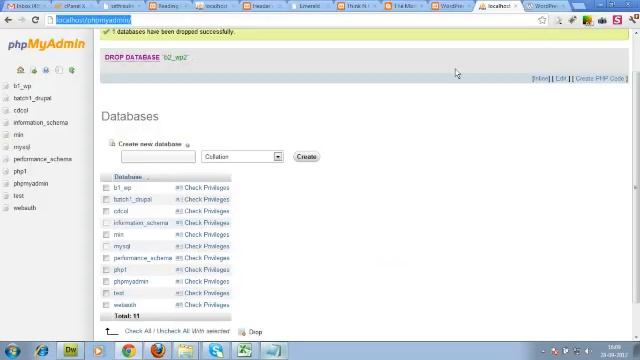Switch to the cPanel X browser tab
This screenshot has width=640, height=360.
[x=74, y=6]
